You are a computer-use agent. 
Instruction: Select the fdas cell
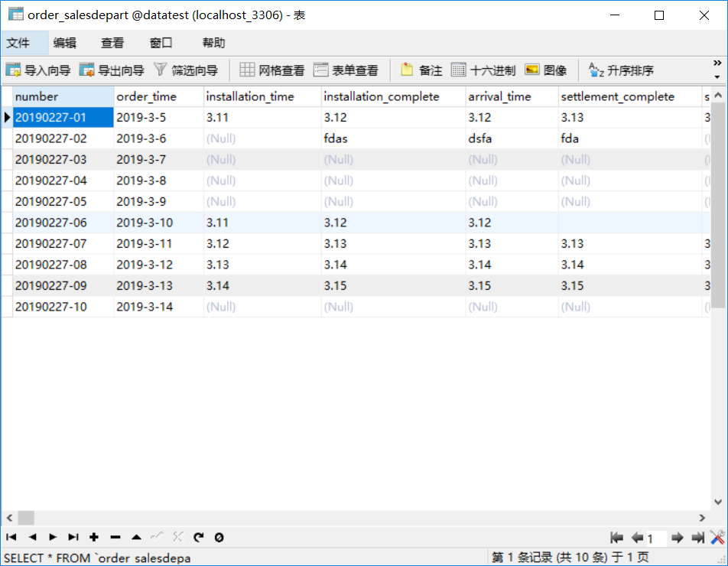(x=393, y=138)
